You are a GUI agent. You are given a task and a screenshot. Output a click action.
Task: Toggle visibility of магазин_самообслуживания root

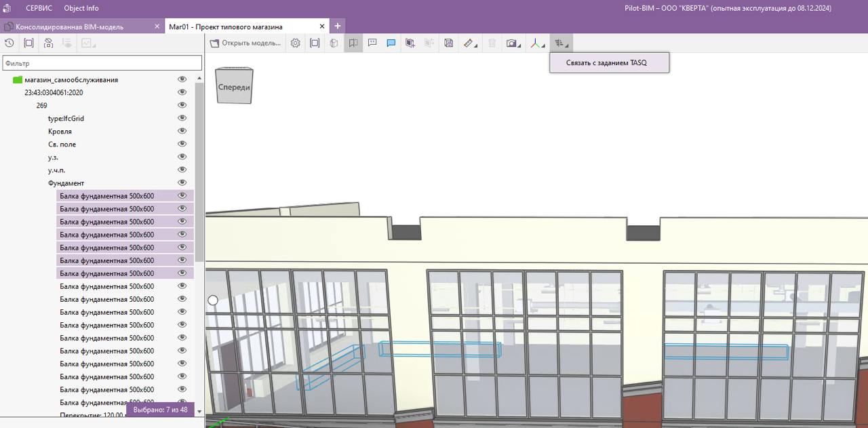182,79
